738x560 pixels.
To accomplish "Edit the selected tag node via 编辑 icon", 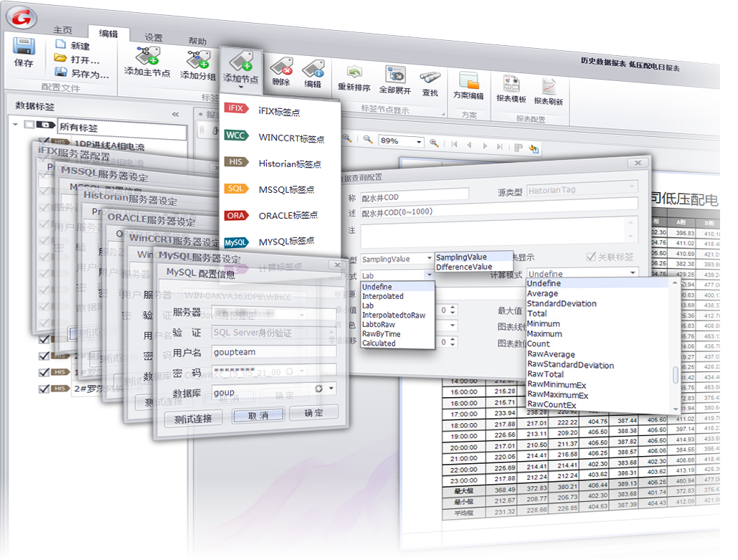I will 313,74.
